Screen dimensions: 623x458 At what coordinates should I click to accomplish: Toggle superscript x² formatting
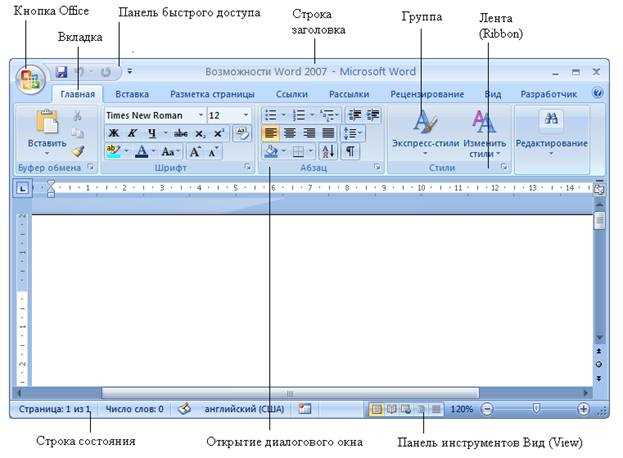point(219,133)
